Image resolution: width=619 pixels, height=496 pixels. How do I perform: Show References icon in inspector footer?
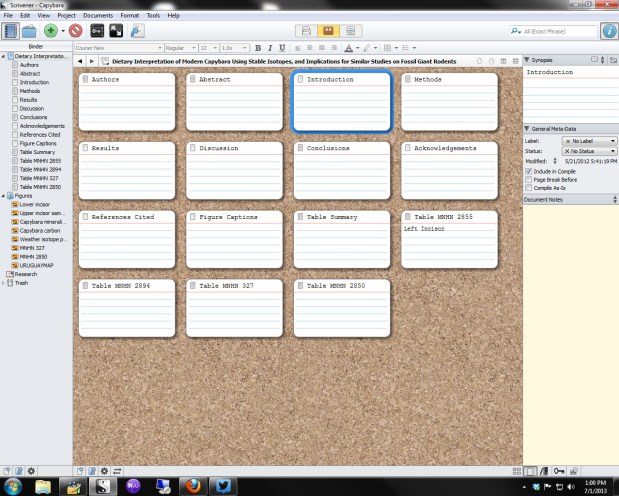[x=544, y=471]
